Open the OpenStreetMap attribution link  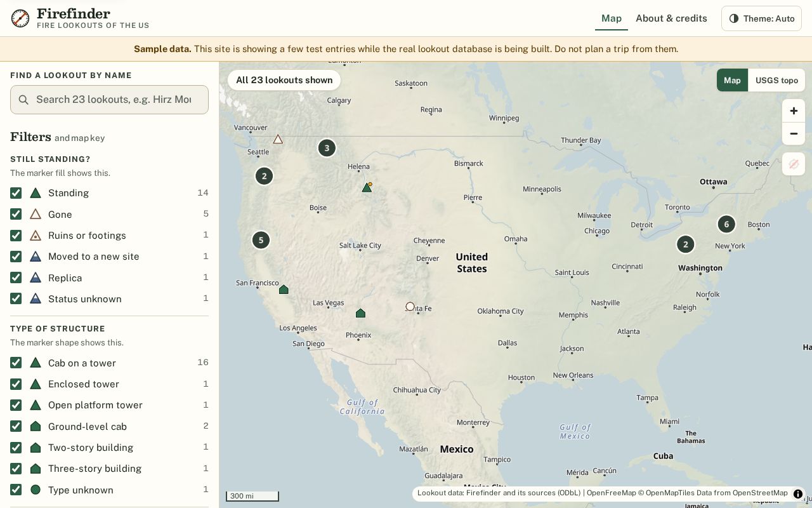[x=760, y=493]
